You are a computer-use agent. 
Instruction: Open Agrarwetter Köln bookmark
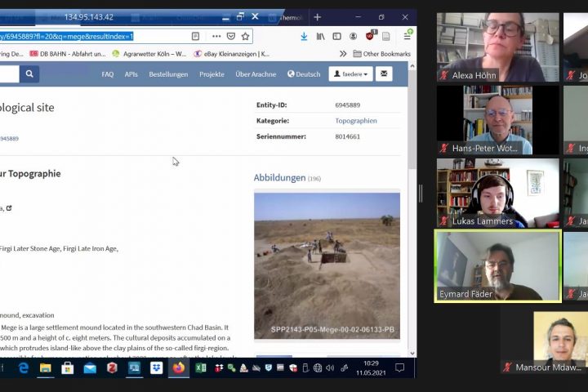point(149,54)
